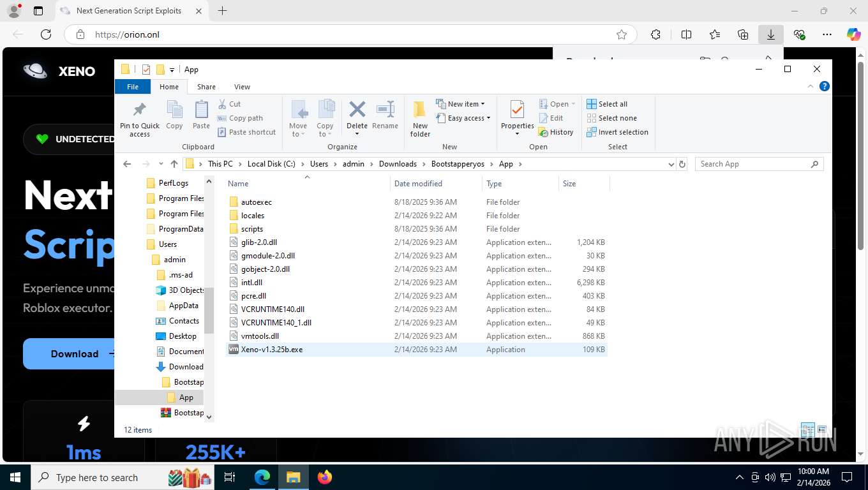Click Paste shortcut command
This screenshot has width=868, height=490.
pos(246,132)
